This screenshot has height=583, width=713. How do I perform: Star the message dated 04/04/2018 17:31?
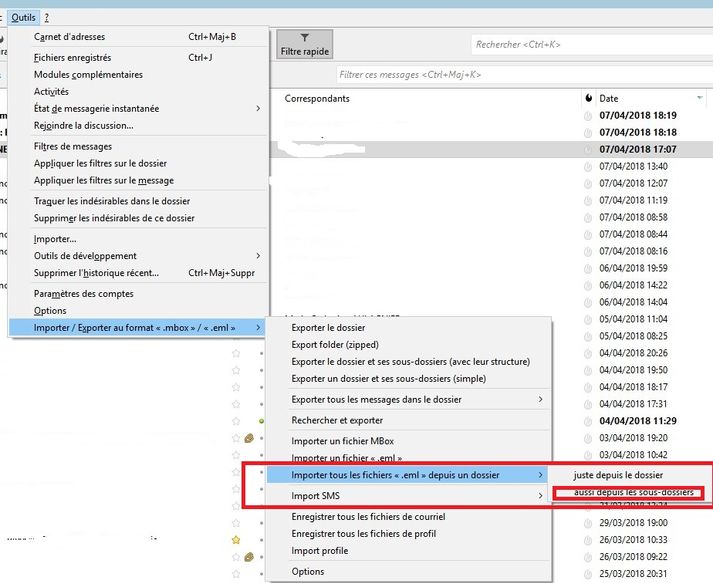coord(236,404)
